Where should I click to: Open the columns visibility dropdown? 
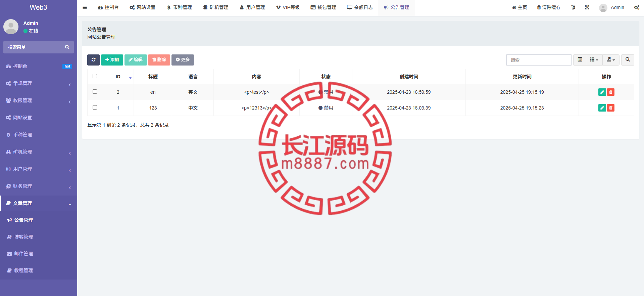click(594, 60)
